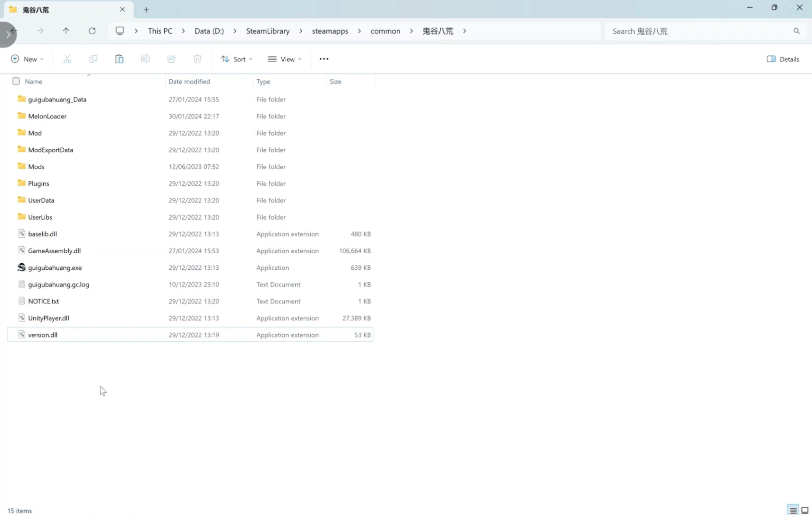Click the NOTICE.txt document icon
This screenshot has width=812, height=515.
pyautogui.click(x=22, y=301)
